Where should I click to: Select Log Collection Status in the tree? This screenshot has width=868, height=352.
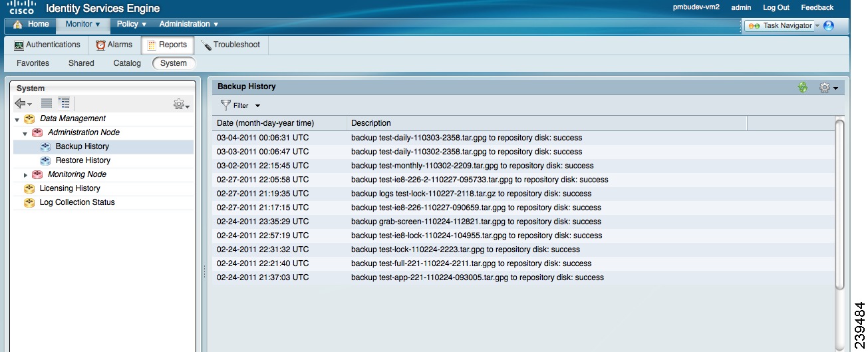77,203
